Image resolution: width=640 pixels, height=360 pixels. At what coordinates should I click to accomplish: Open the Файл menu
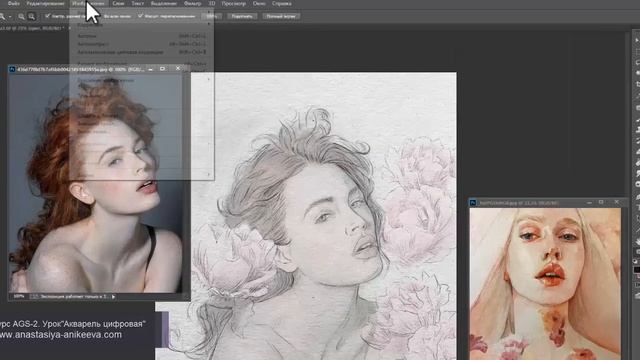pos(13,3)
